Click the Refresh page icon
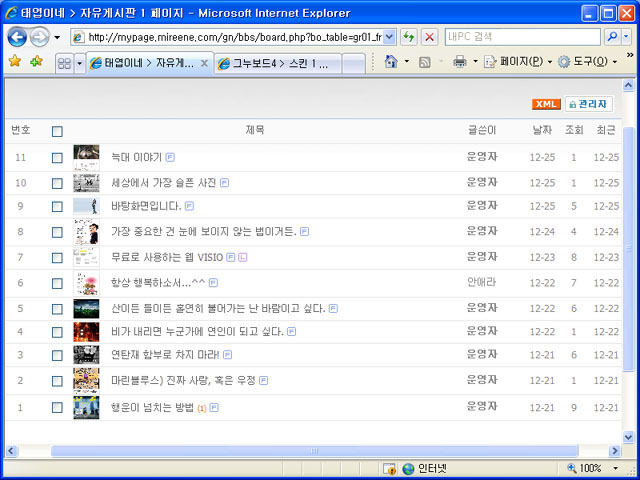Image resolution: width=640 pixels, height=480 pixels. 409,37
